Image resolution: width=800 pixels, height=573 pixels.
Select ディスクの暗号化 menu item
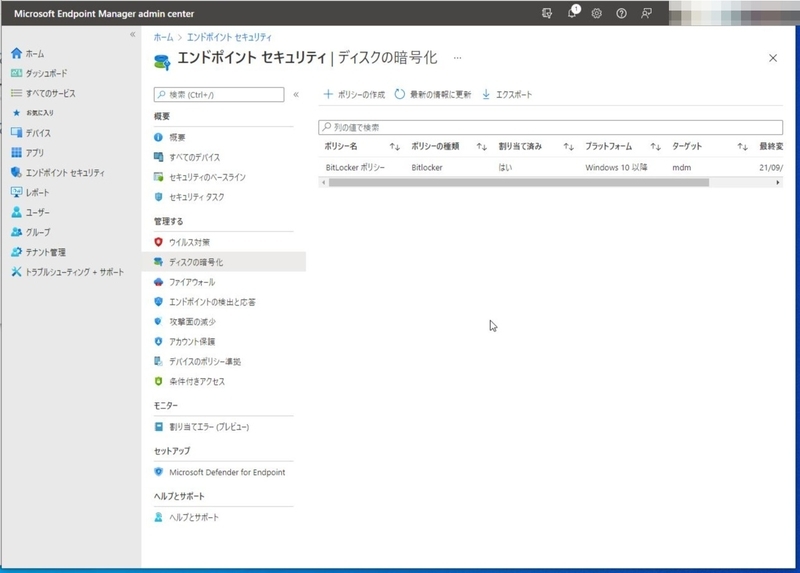coord(223,262)
